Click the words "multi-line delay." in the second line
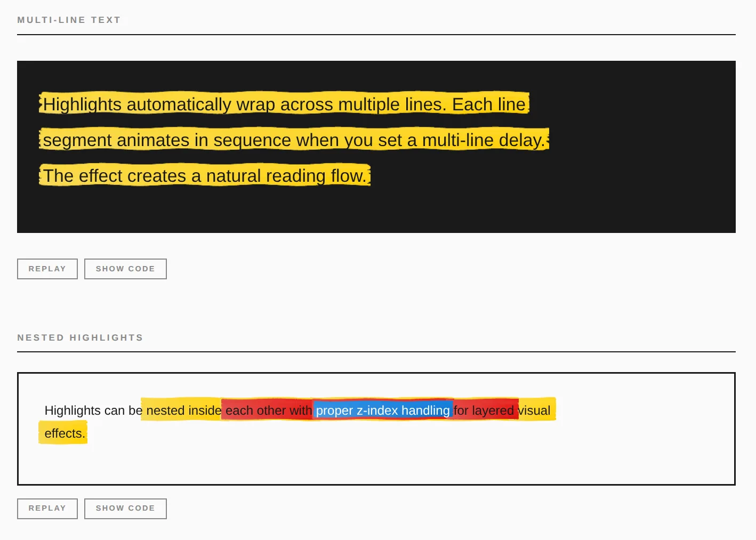Screen dimensions: 756x540 click(x=483, y=140)
